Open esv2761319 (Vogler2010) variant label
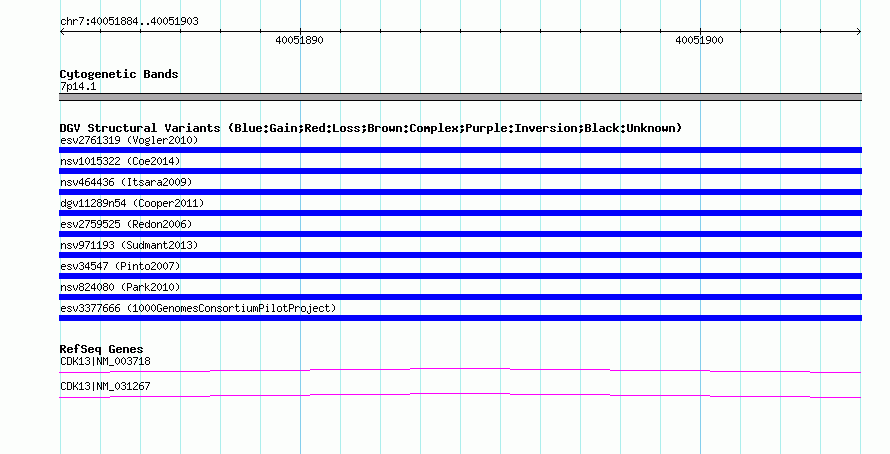The width and height of the screenshot is (890, 454). click(129, 140)
